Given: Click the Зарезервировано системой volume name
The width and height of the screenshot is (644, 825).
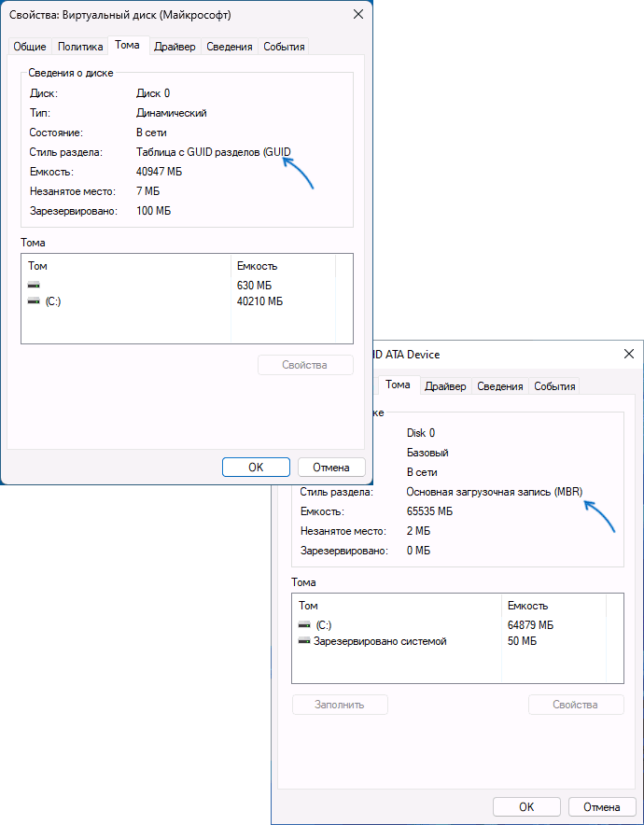Looking at the screenshot, I should (x=380, y=641).
